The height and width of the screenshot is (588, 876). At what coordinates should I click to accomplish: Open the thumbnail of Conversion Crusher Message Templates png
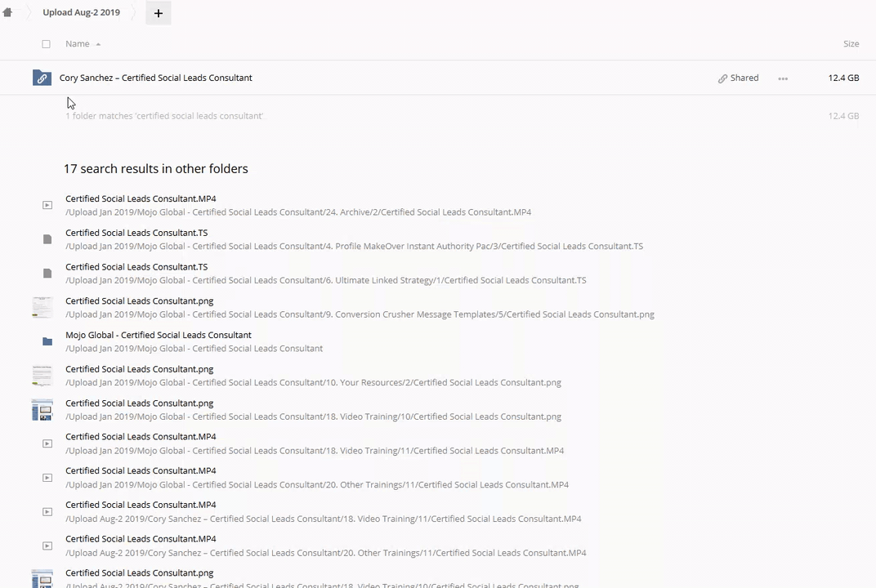42,307
